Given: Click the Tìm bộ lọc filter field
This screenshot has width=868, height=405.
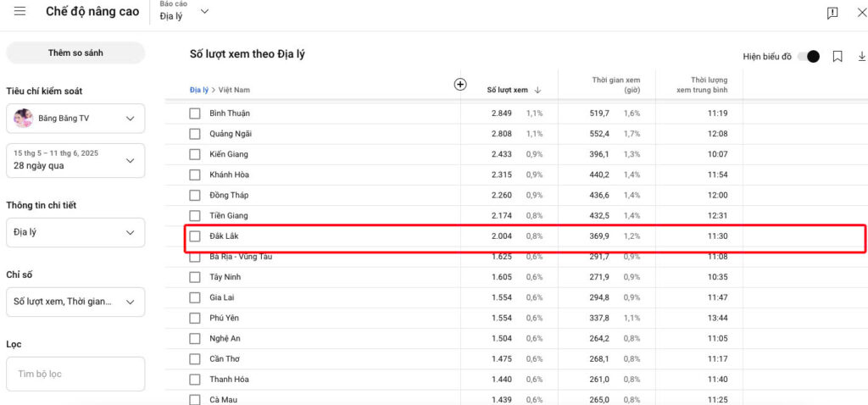Looking at the screenshot, I should click(75, 374).
